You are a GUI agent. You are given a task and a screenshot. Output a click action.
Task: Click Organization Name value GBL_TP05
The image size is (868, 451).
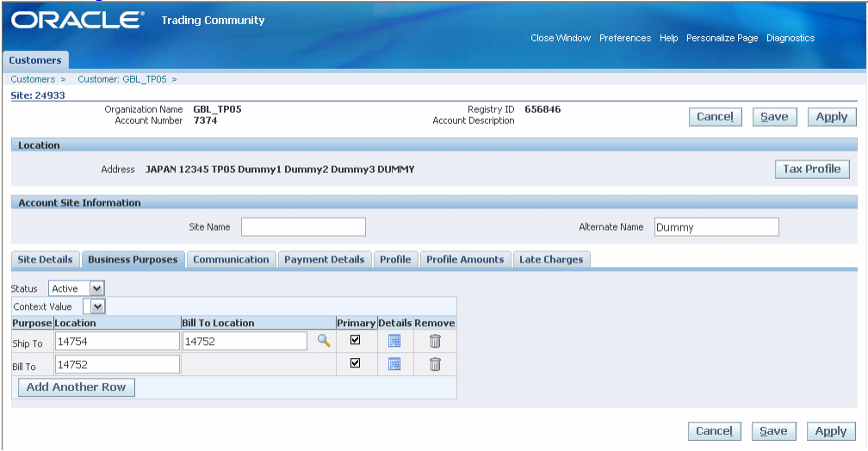(217, 109)
